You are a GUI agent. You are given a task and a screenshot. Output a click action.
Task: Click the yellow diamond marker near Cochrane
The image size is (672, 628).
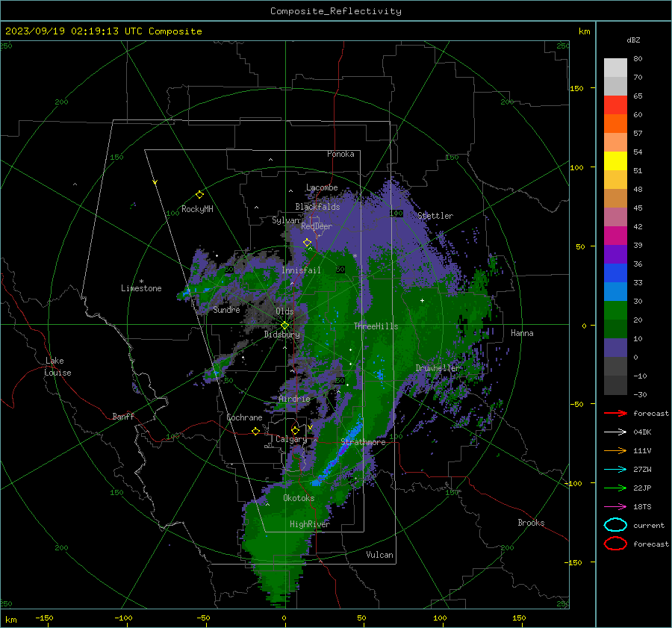[x=255, y=431]
